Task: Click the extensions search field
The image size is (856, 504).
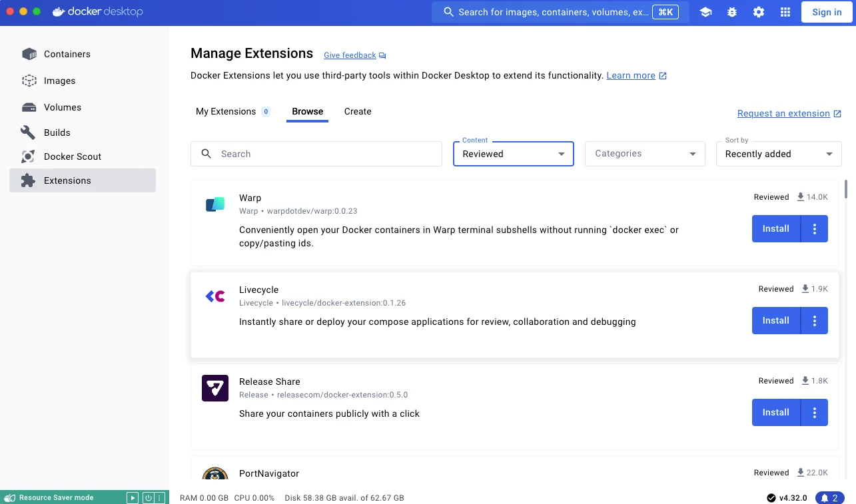Action: [x=316, y=154]
